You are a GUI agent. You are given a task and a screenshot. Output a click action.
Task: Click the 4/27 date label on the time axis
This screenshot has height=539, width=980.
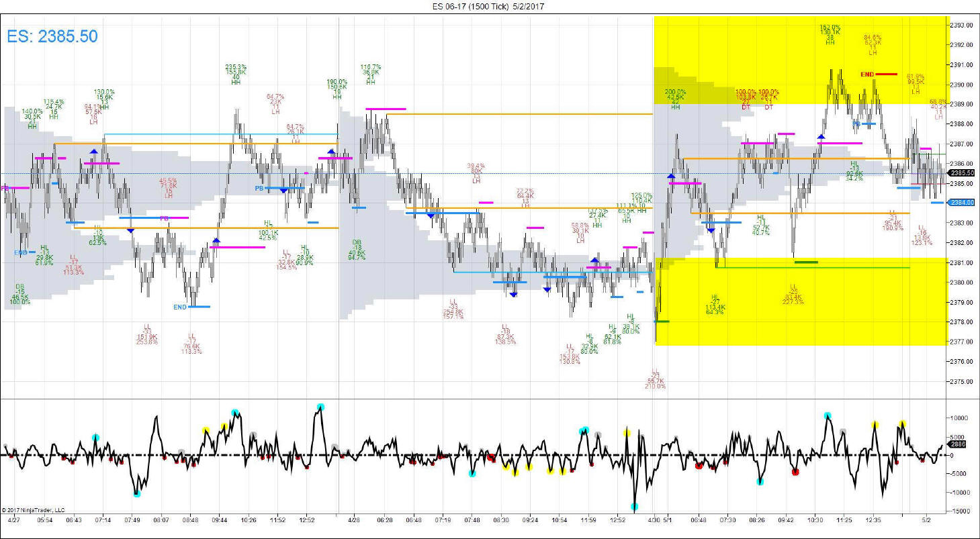[13, 520]
